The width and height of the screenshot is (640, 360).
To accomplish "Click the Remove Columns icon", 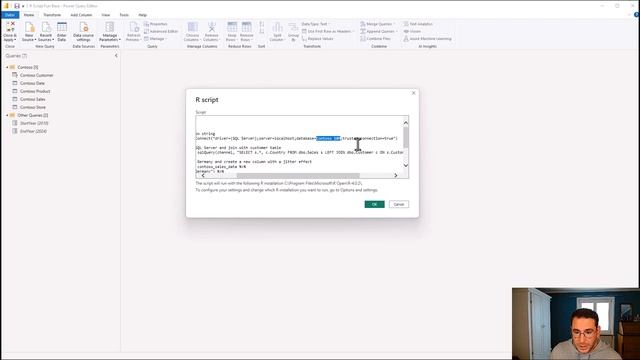I will (x=211, y=27).
